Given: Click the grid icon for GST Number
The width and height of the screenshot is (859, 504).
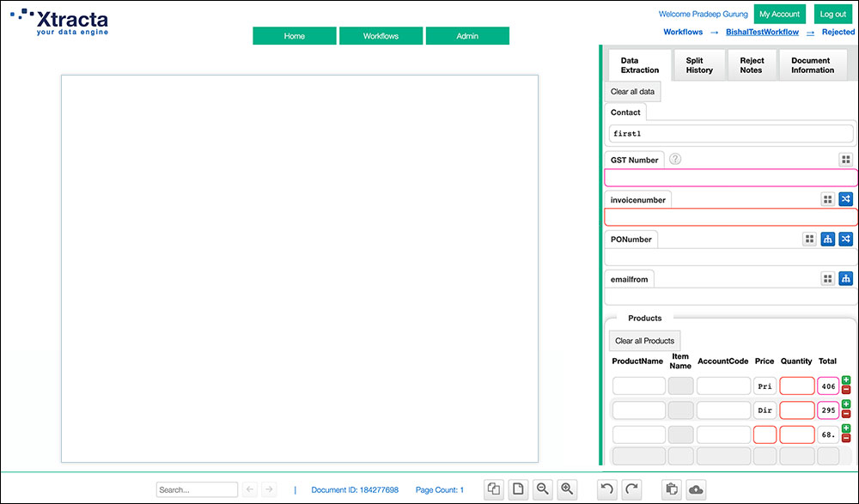Looking at the screenshot, I should (x=846, y=160).
